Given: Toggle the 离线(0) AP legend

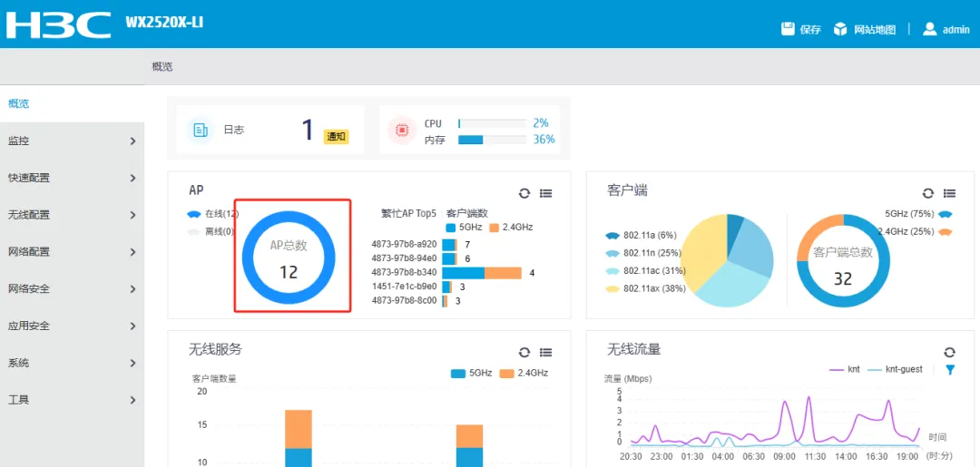Looking at the screenshot, I should (x=211, y=231).
